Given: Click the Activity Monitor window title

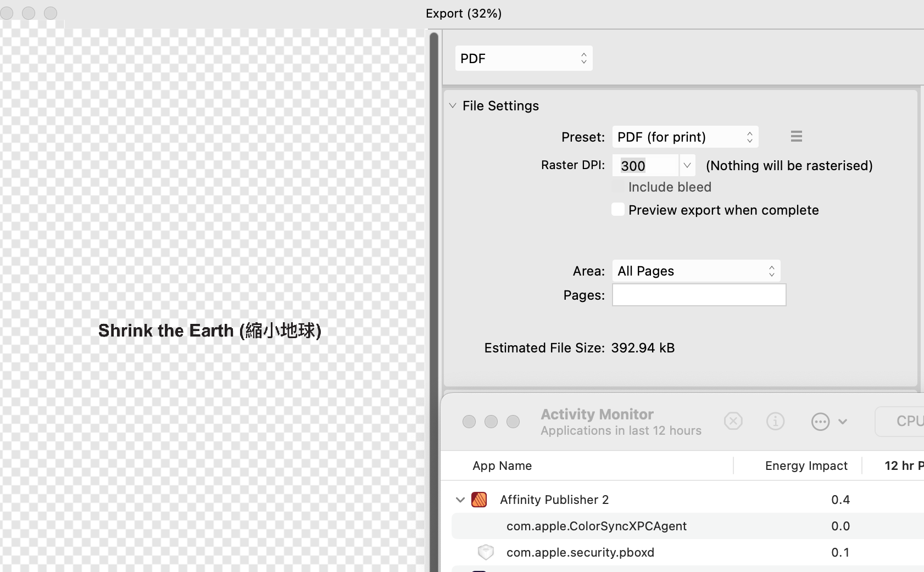Looking at the screenshot, I should click(597, 414).
